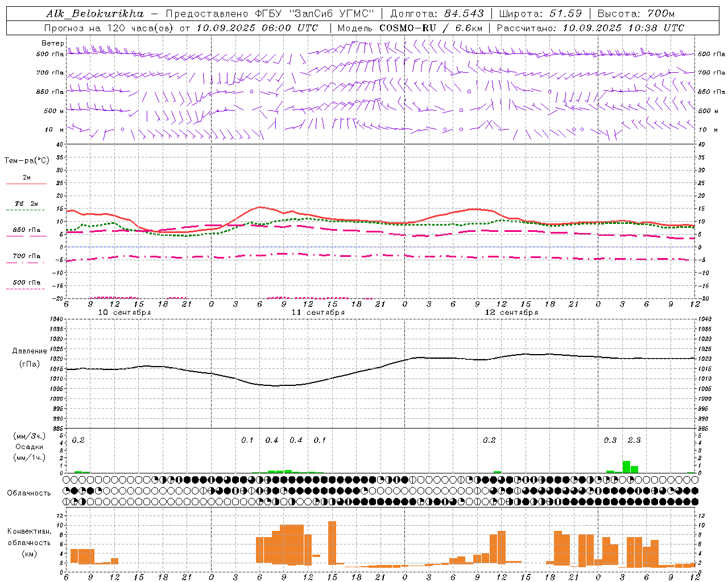Click the (км) unit under convective cloudiness
The width and height of the screenshot is (728, 582).
[29, 554]
